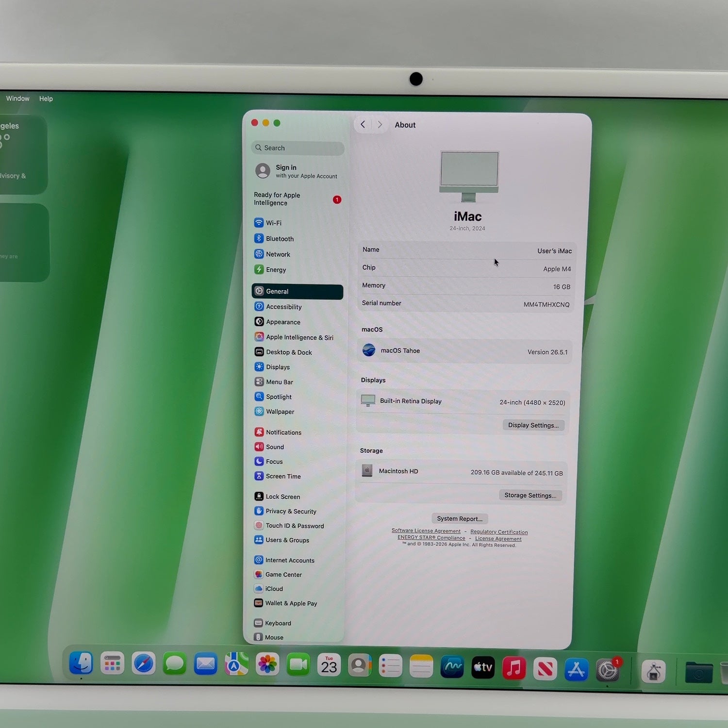Click the macOS Tahoe version row
728x728 pixels.
(x=465, y=351)
